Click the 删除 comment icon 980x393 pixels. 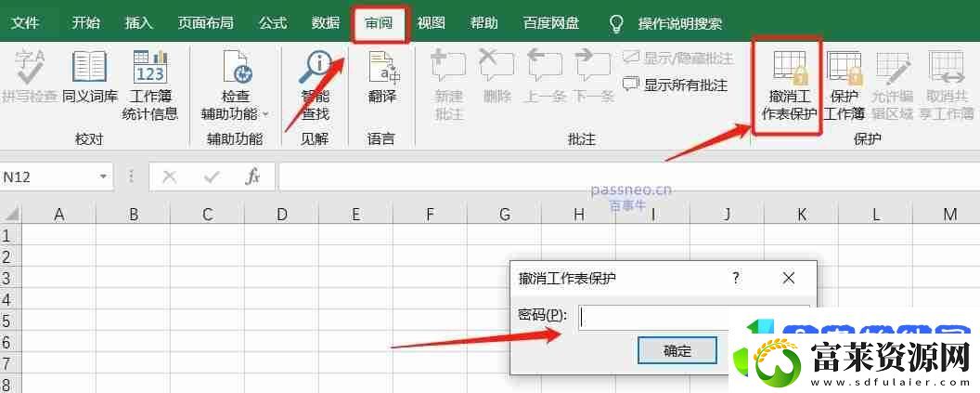pyautogui.click(x=496, y=76)
